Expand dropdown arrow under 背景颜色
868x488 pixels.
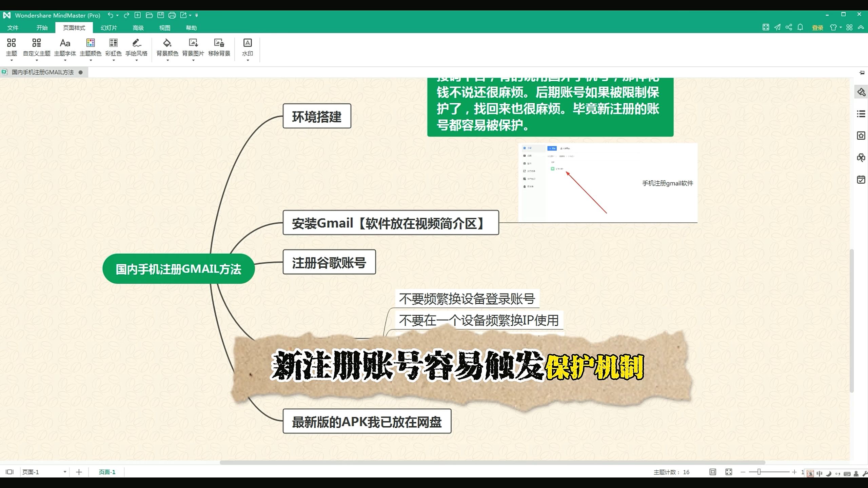coord(167,60)
